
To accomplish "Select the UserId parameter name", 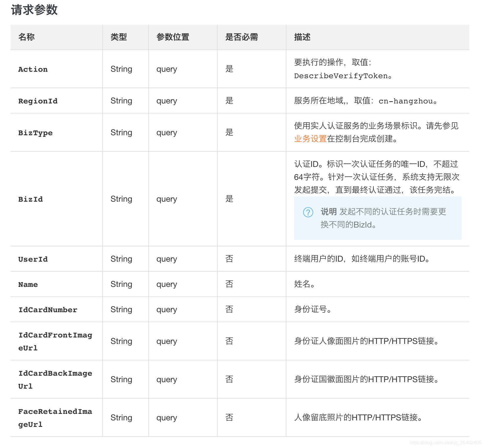I will coord(33,259).
